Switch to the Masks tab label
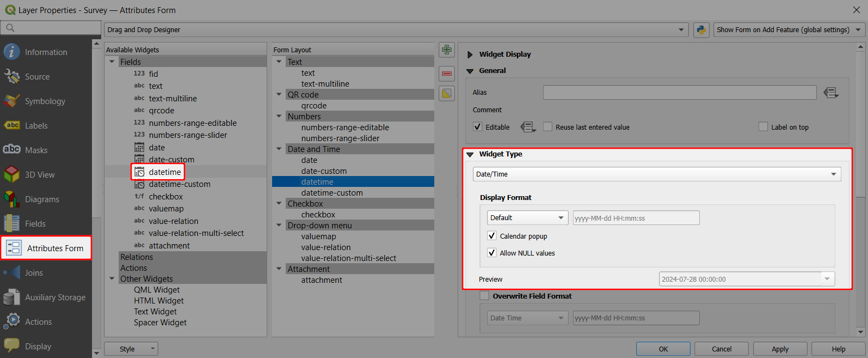Image resolution: width=868 pixels, height=358 pixels. 36,150
